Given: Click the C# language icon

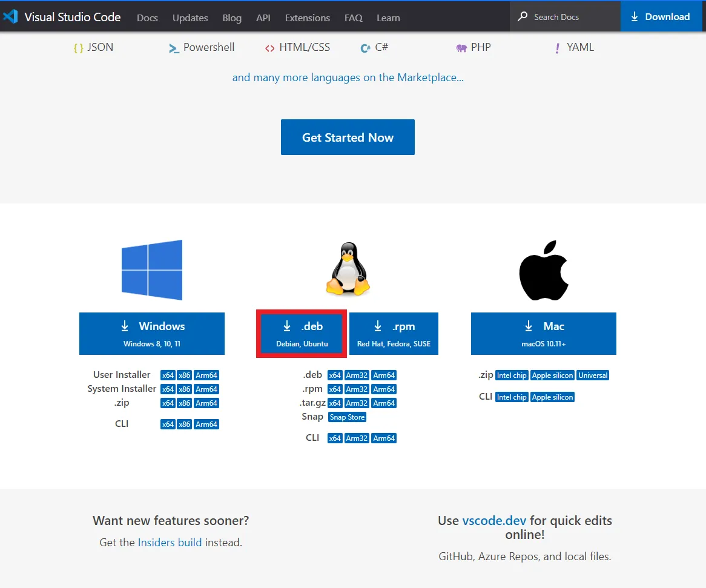Looking at the screenshot, I should 365,48.
